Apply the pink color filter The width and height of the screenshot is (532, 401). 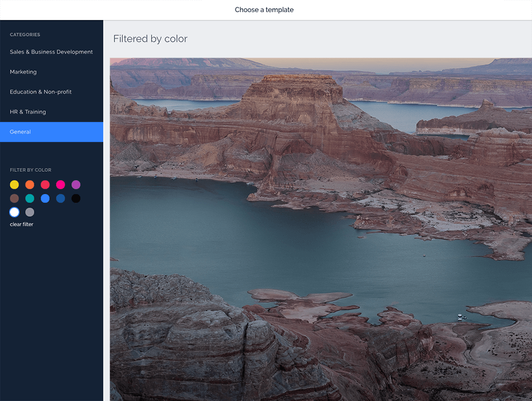[x=60, y=184]
